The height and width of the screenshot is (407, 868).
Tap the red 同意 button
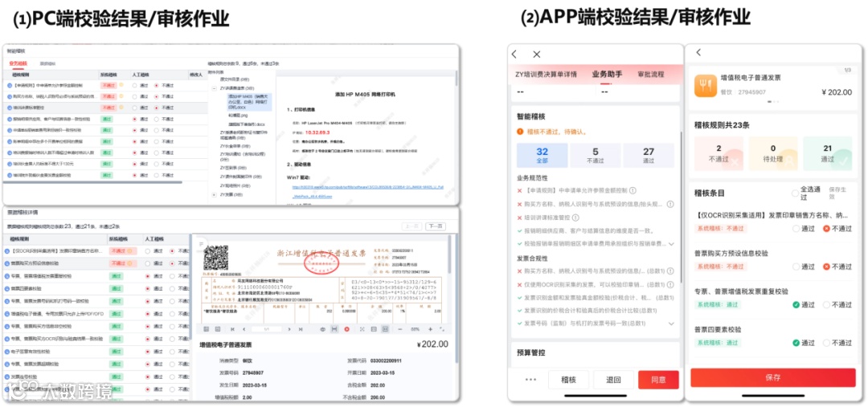(658, 380)
